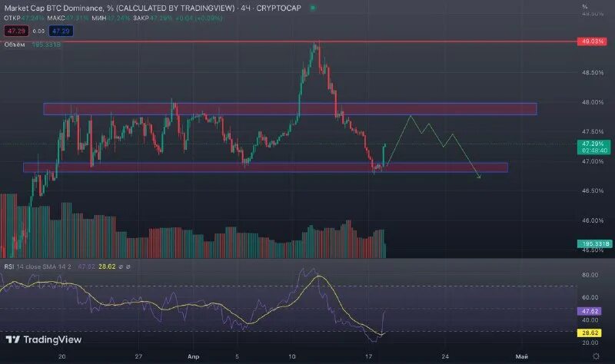Image resolution: width=615 pixels, height=364 pixels.
Task: Click the RSI 14 close SMA legend title
Action: (38, 266)
